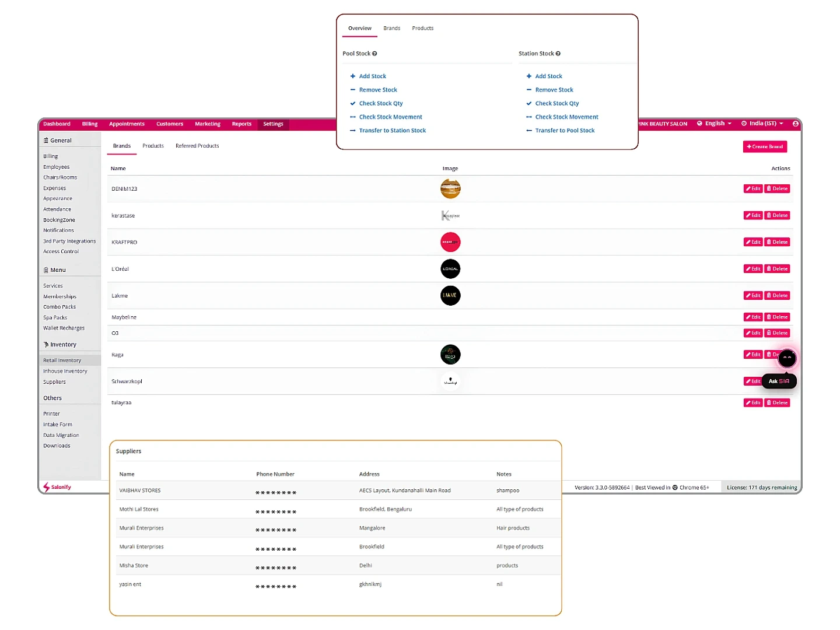840x630 pixels.
Task: Delete the O3 brand
Action: 778,333
